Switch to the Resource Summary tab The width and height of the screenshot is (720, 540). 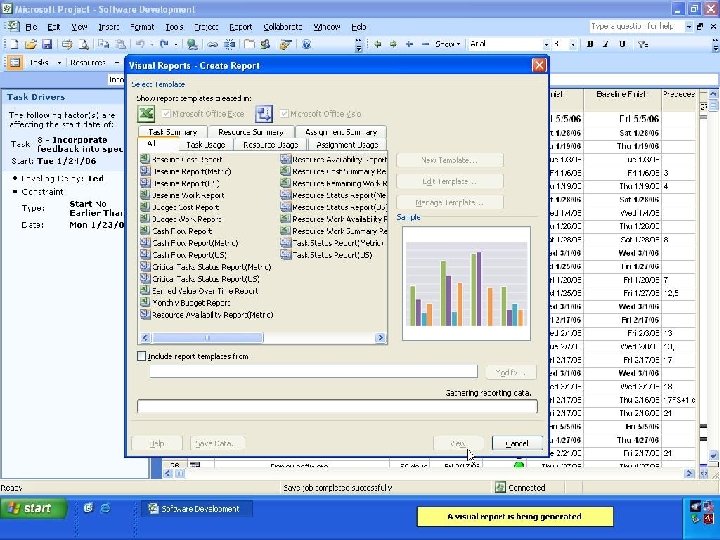pos(251,132)
